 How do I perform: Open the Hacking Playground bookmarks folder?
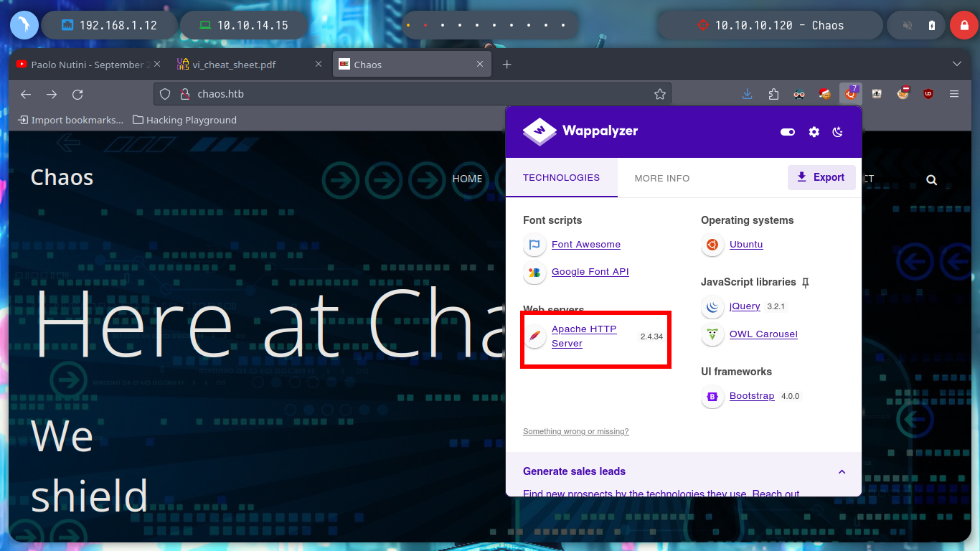184,120
